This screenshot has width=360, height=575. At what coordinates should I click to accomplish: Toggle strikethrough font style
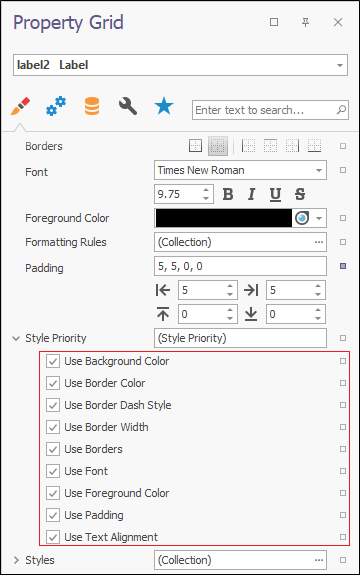pos(300,194)
